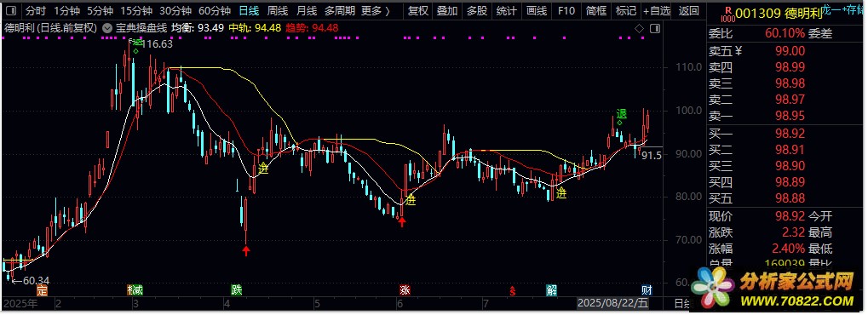Toggle the left sidebar panel icon

click(x=12, y=10)
